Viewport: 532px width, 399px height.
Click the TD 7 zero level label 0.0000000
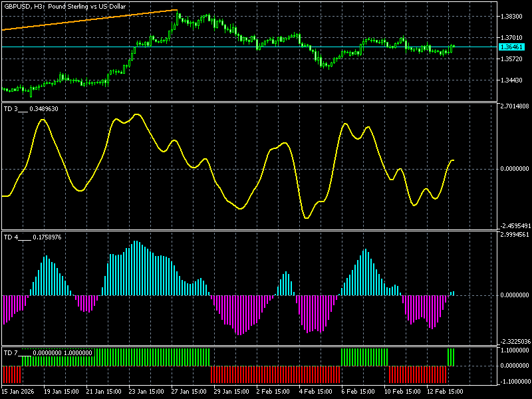(514, 366)
